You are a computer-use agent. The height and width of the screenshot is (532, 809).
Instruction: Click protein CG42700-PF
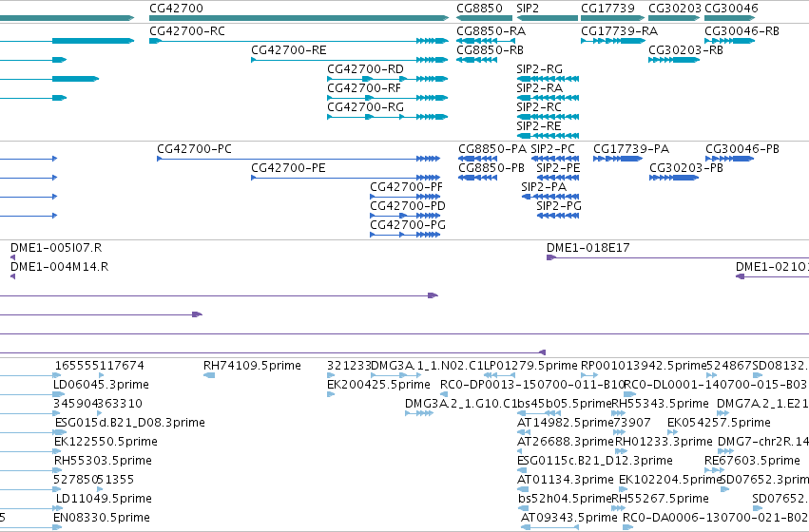click(405, 197)
